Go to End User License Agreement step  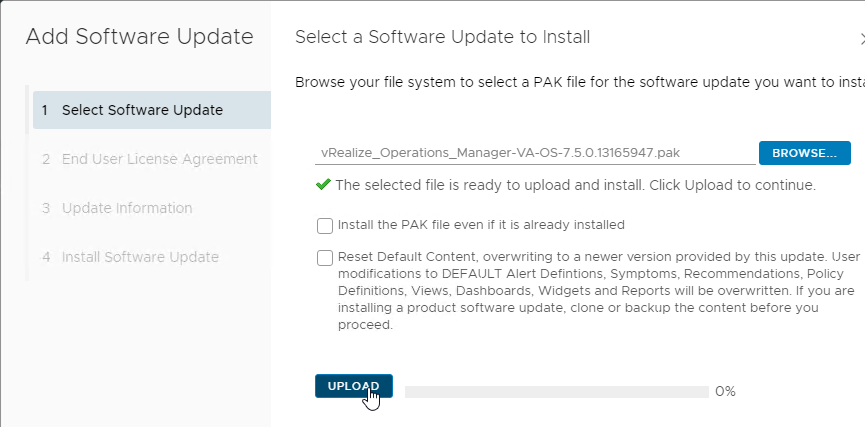(150, 159)
